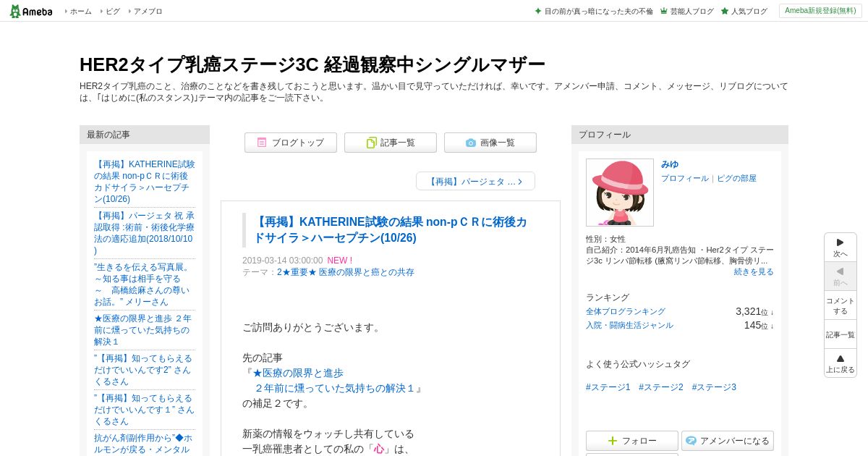Open link ２年前に燻っていた気持ちの解決１
Image resolution: width=868 pixels, height=456 pixels.
click(x=335, y=388)
